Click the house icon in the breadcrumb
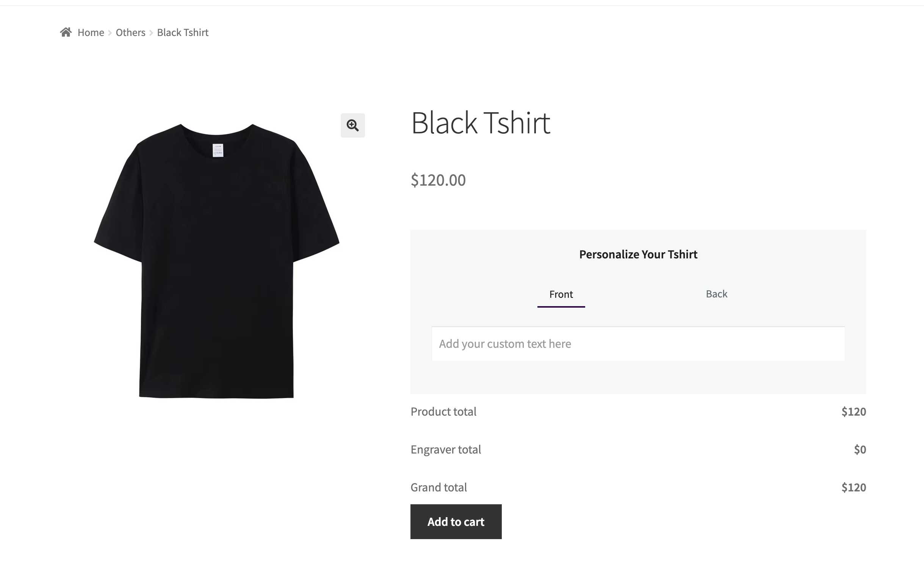 66,32
